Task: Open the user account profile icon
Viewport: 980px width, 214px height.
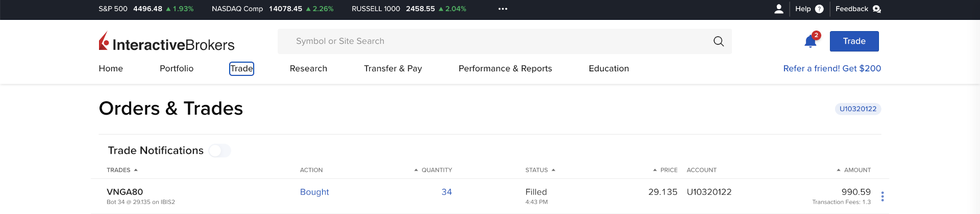Action: (779, 9)
